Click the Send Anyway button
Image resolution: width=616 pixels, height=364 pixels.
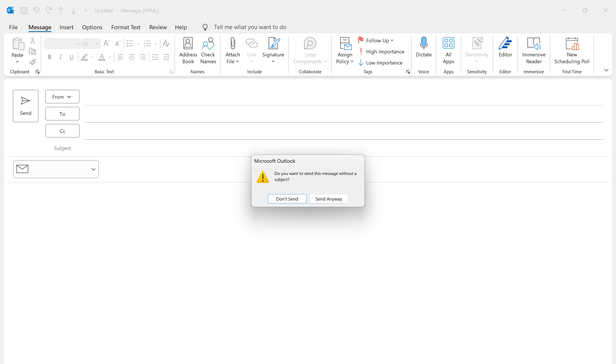coord(329,199)
